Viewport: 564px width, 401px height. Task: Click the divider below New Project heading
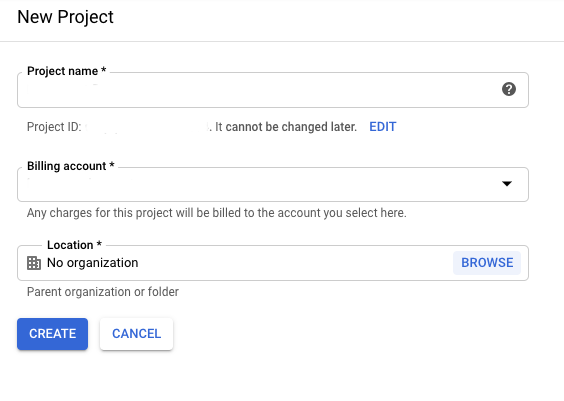click(x=282, y=41)
